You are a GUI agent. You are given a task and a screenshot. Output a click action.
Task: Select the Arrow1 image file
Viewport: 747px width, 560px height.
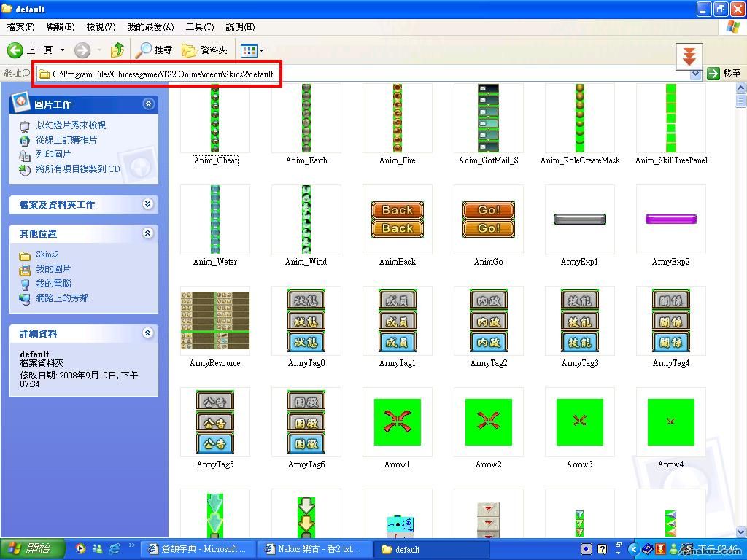pyautogui.click(x=398, y=422)
